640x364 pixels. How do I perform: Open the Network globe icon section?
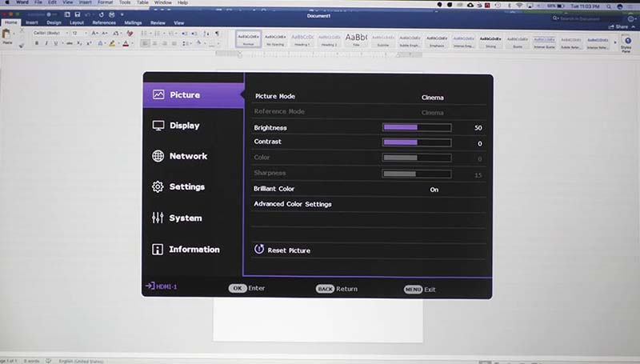point(158,156)
